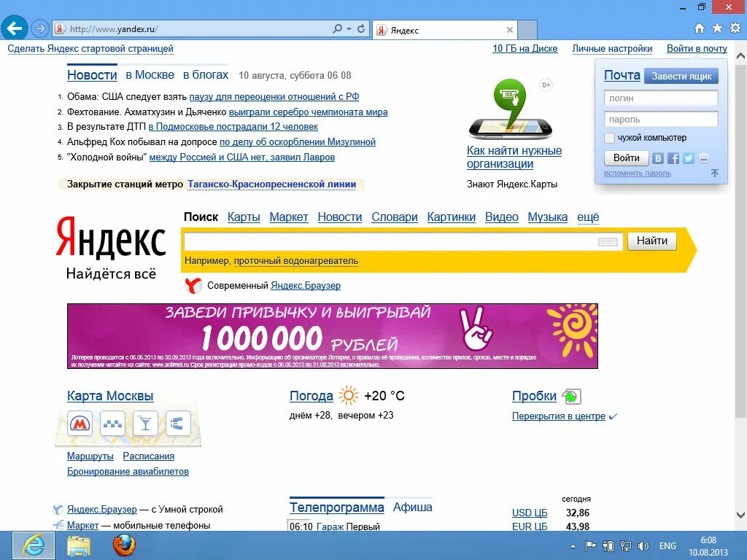The width and height of the screenshot is (747, 560).
Task: Open the volume speaker tray icon
Action: pos(643,545)
